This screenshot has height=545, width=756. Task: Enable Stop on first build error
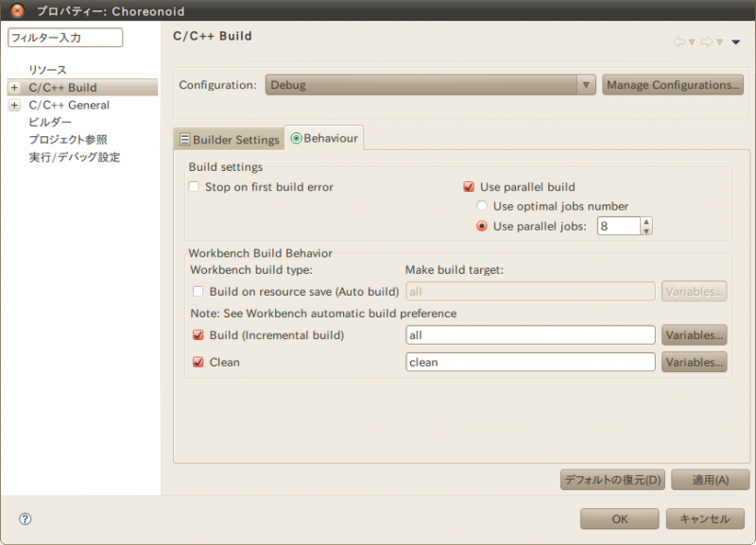pos(195,187)
